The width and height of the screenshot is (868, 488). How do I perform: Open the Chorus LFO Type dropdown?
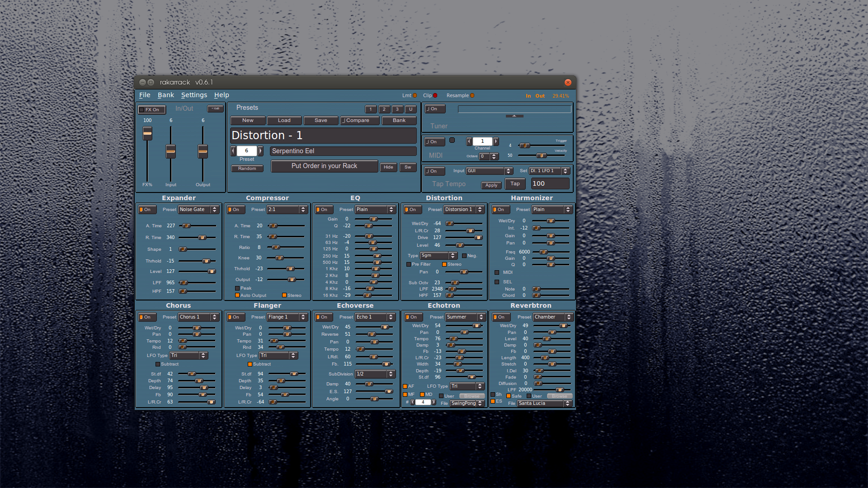(x=189, y=356)
